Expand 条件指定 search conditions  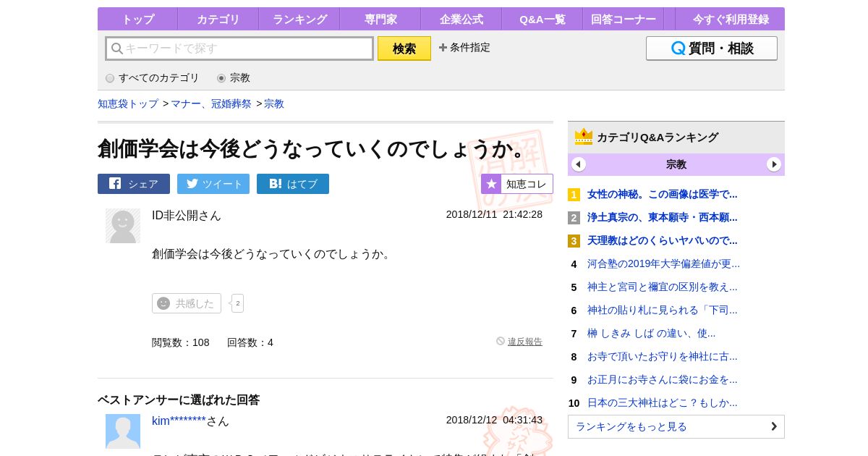pos(464,48)
